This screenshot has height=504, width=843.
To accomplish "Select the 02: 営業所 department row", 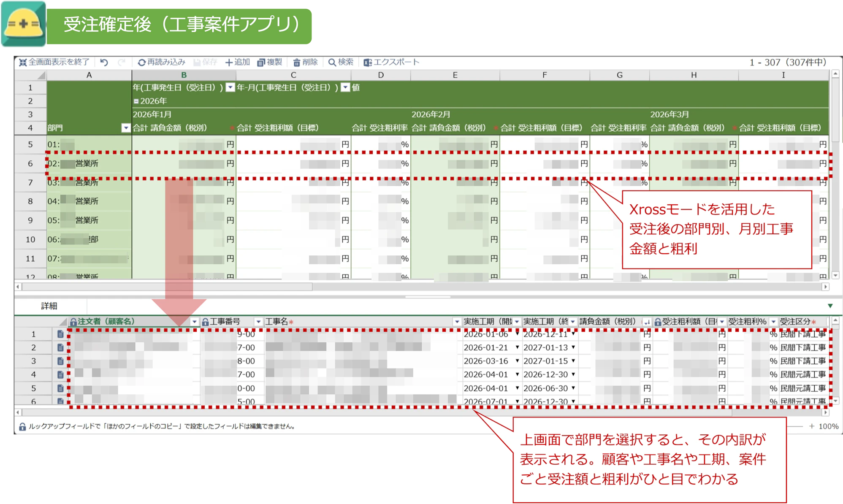I will (89, 164).
